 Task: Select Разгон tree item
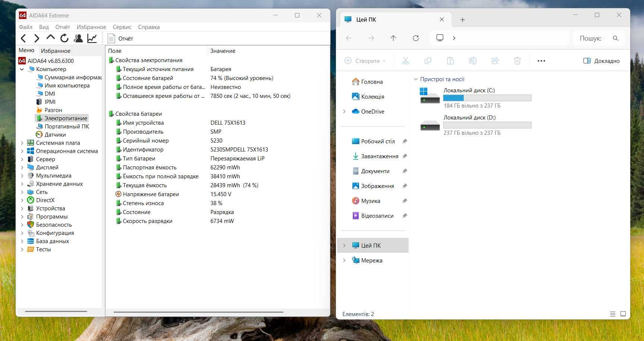tap(49, 110)
